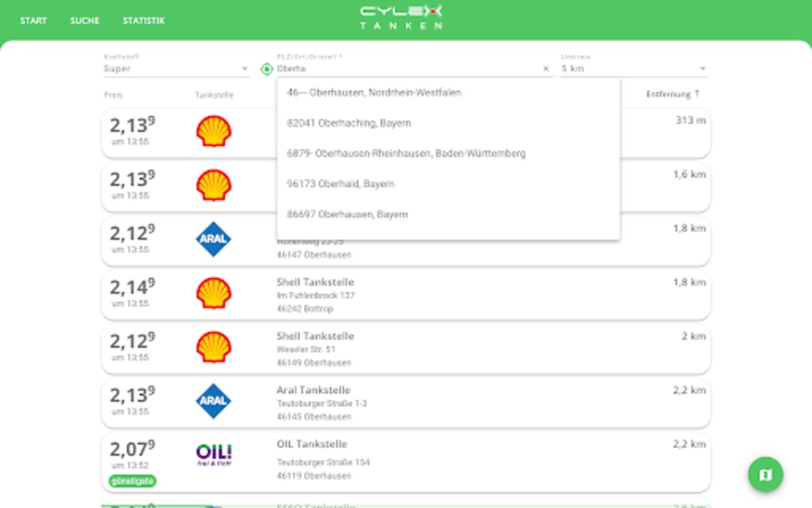Click the Cylex Tanken logo

coord(401,17)
